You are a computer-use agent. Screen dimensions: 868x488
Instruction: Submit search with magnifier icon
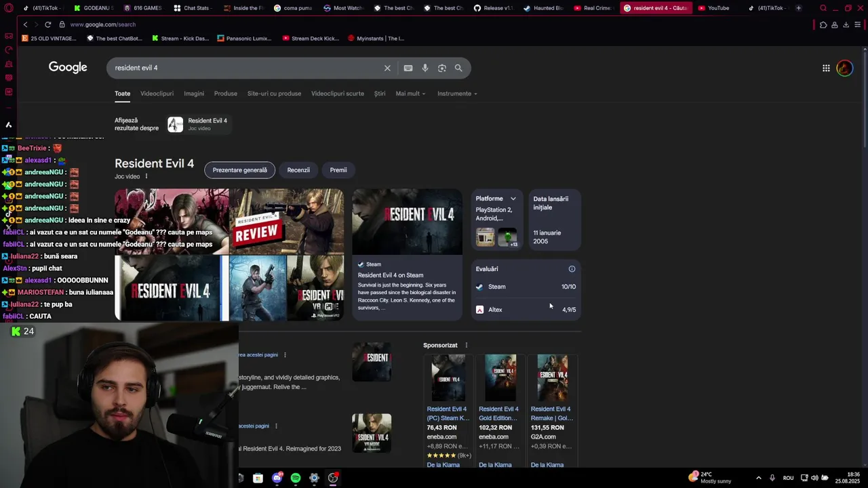[x=458, y=68]
